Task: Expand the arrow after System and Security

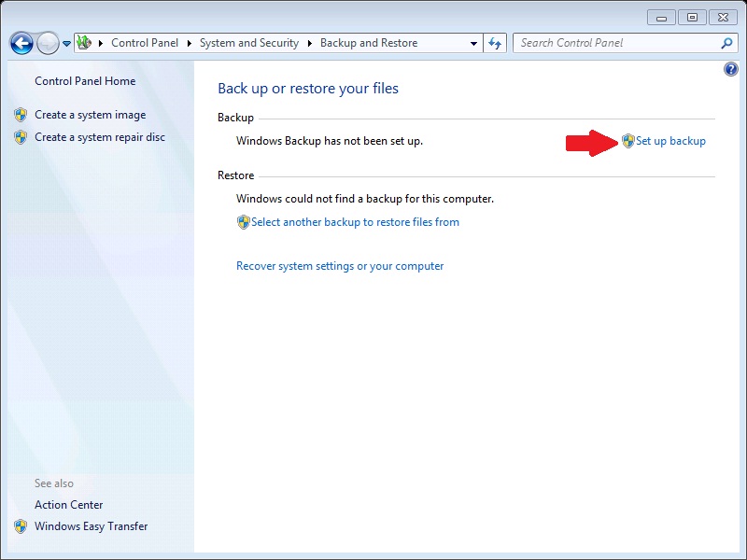Action: point(309,43)
